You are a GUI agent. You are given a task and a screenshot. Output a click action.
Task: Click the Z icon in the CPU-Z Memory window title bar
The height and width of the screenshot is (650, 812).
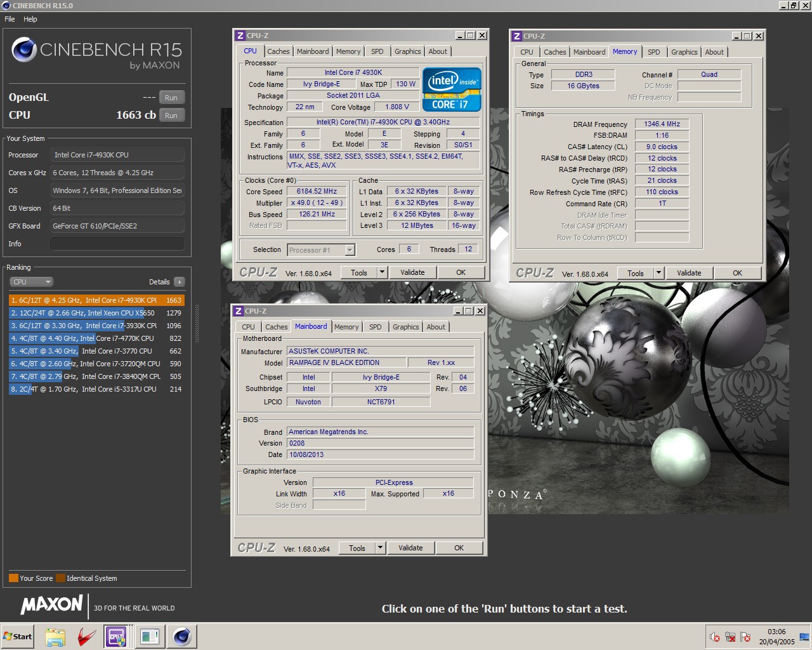[x=517, y=36]
